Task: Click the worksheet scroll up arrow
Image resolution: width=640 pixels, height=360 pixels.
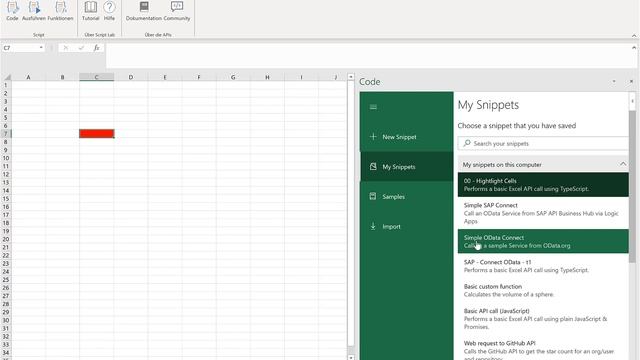Action: 351,77
